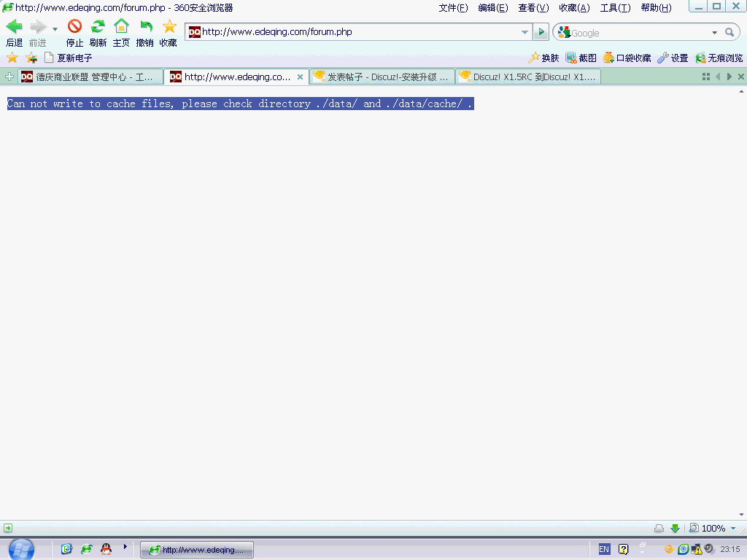Click the green Back arrow button
Screen dimensions: 747x560
[x=14, y=27]
